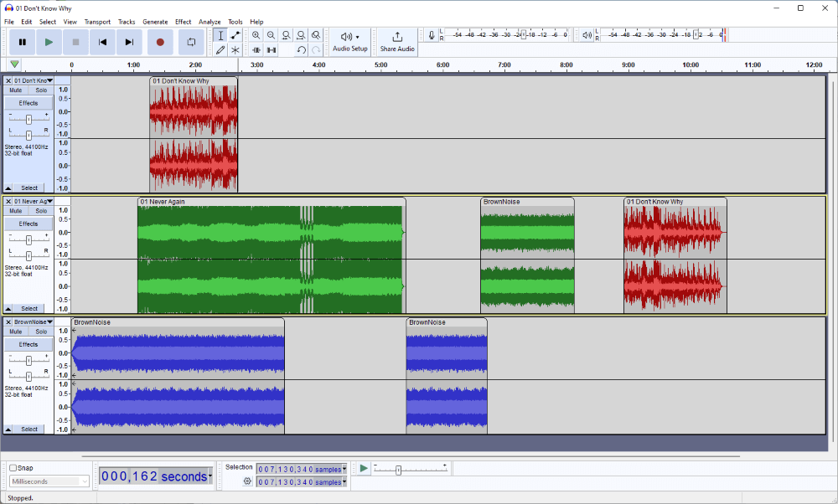Click the record meter microphone icon
This screenshot has width=838, height=504.
(x=432, y=35)
